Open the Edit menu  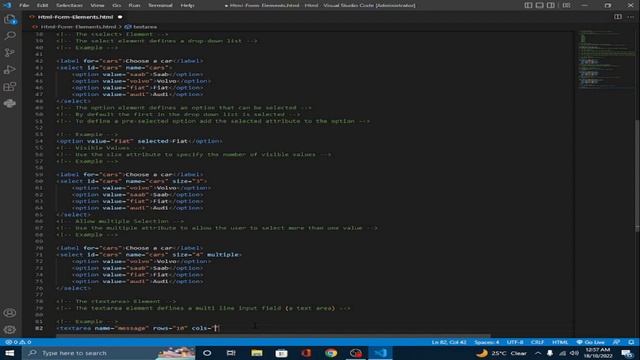(42, 5)
